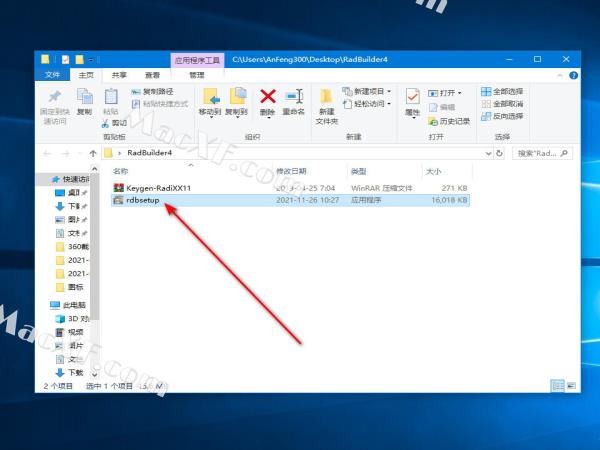Switch to Large icons view icon

tap(571, 386)
